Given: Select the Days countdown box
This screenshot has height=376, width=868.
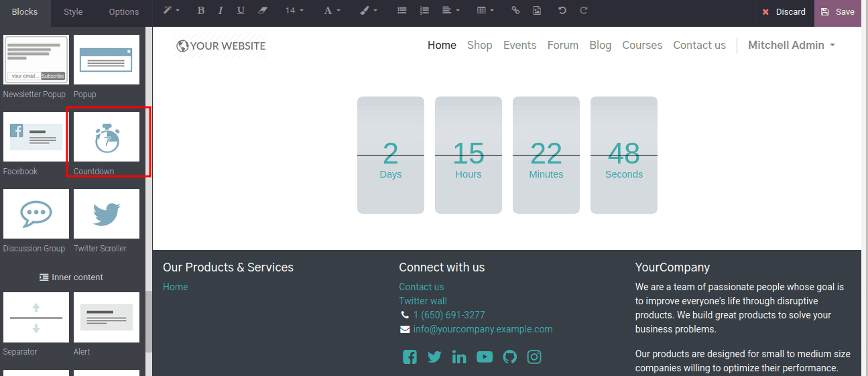Looking at the screenshot, I should point(391,155).
